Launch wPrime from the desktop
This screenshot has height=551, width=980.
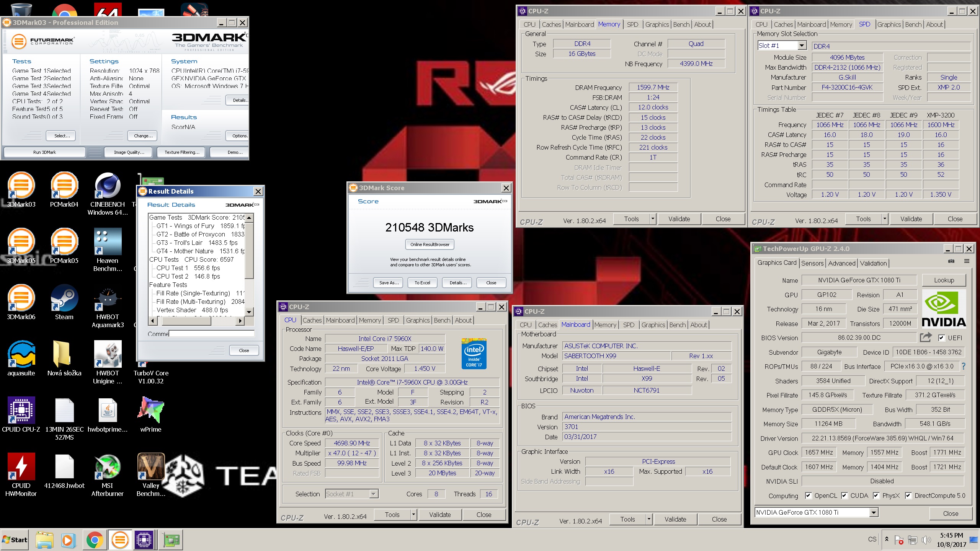point(151,414)
